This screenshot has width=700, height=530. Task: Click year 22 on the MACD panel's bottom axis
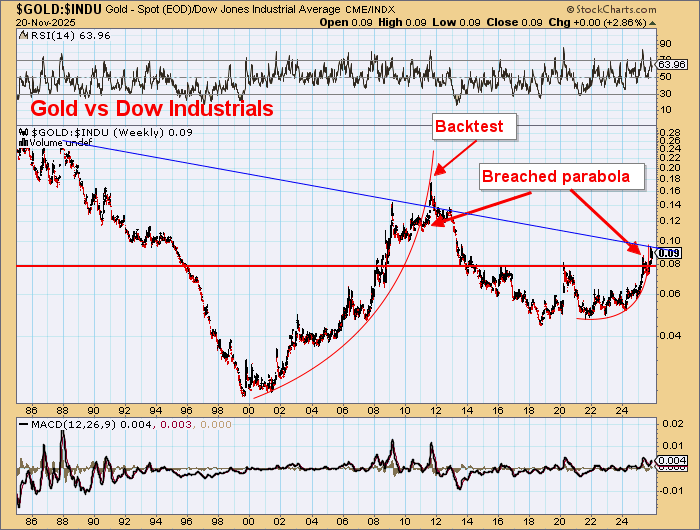[591, 522]
